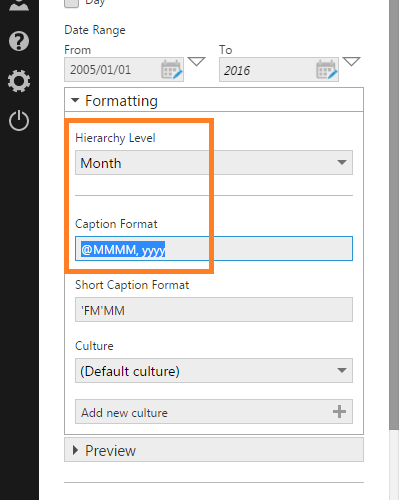The width and height of the screenshot is (399, 500).
Task: Click the From date text field
Action: (x=113, y=69)
